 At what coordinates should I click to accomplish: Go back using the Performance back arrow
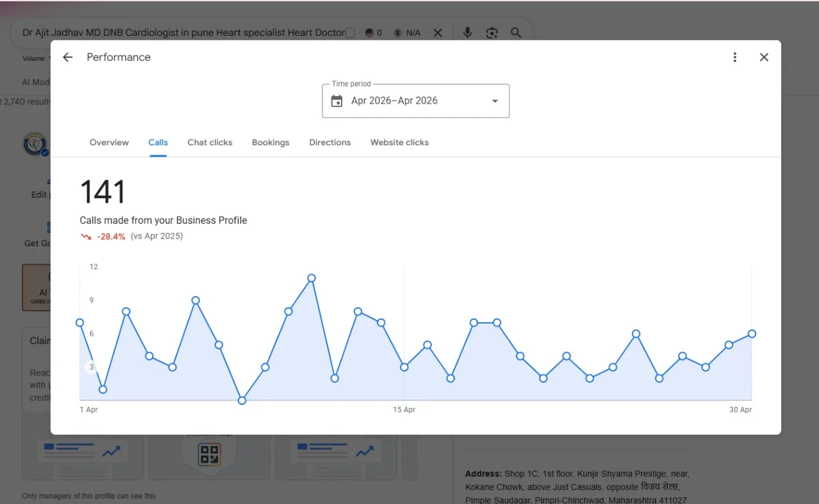point(68,58)
